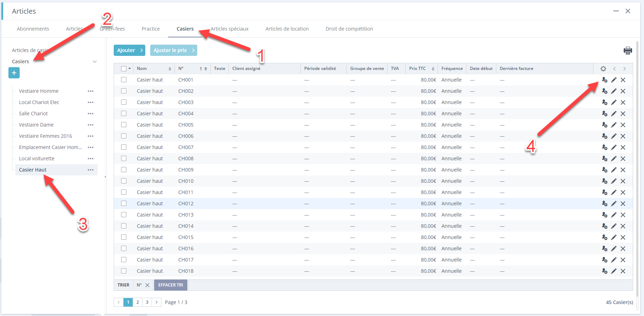Open select-all checkbox dropdown arrow
Screen dimensions: 644x316
coord(130,69)
